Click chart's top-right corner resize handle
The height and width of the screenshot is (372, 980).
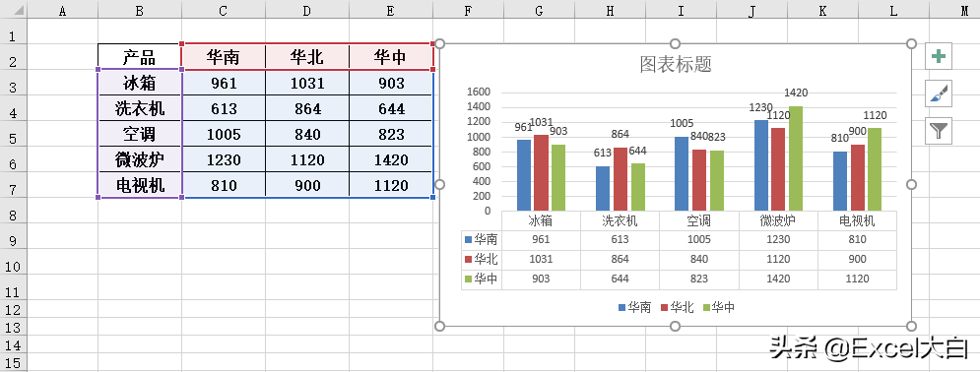pos(911,43)
